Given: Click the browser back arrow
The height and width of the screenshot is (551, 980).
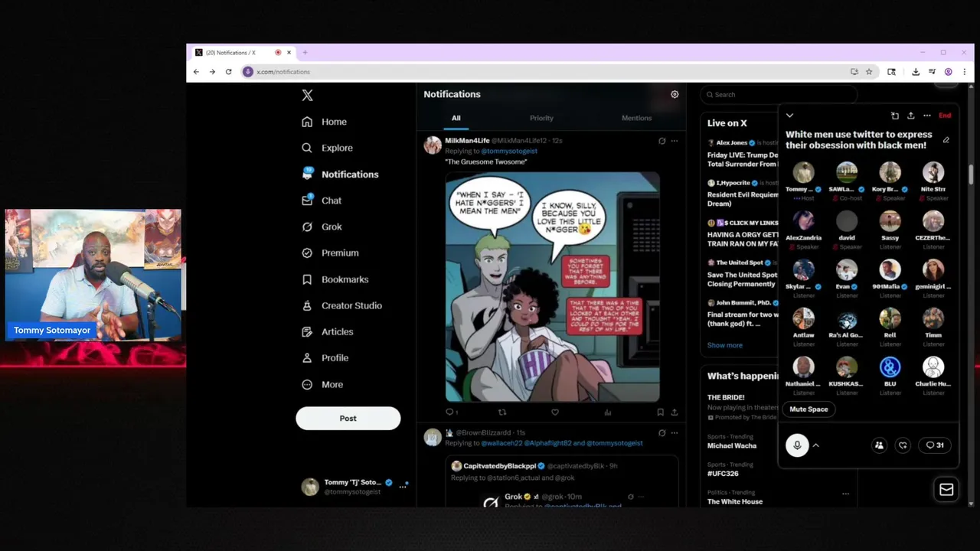Looking at the screenshot, I should click(196, 72).
